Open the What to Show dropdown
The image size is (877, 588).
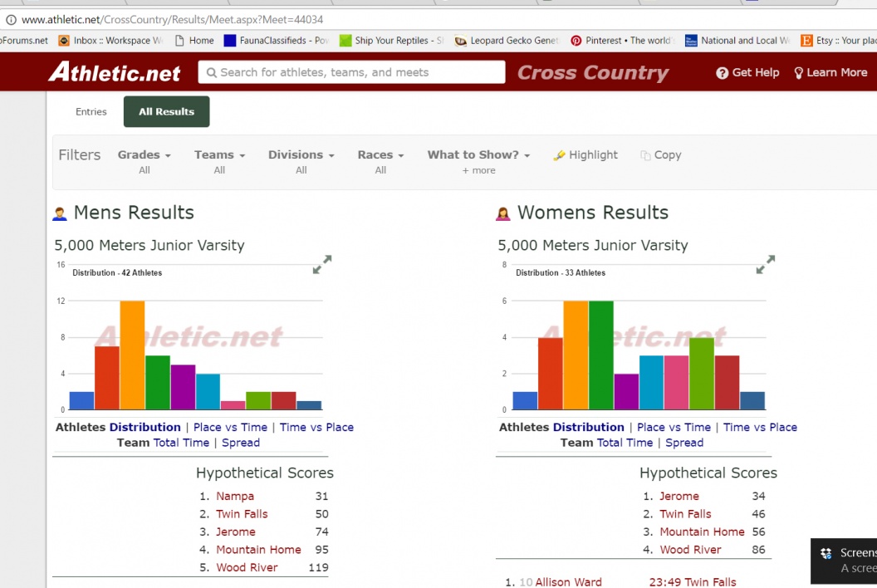click(478, 155)
